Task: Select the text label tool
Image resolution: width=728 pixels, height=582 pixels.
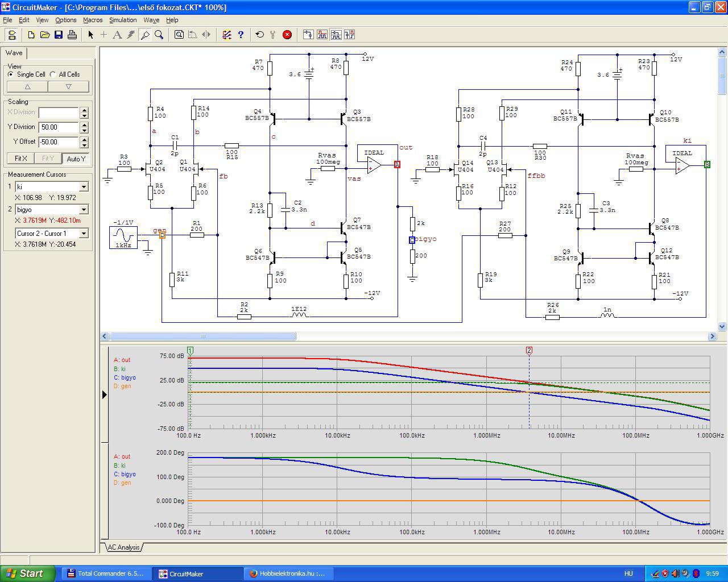Action: (117, 35)
